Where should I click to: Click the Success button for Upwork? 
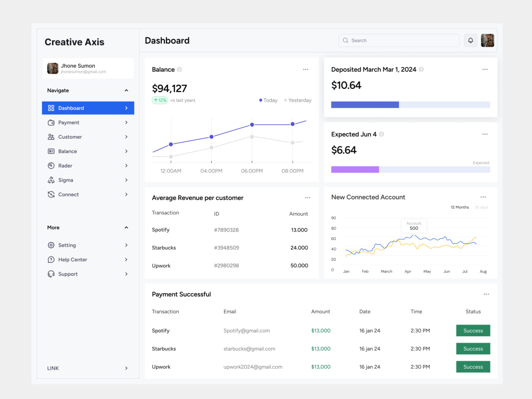point(473,367)
